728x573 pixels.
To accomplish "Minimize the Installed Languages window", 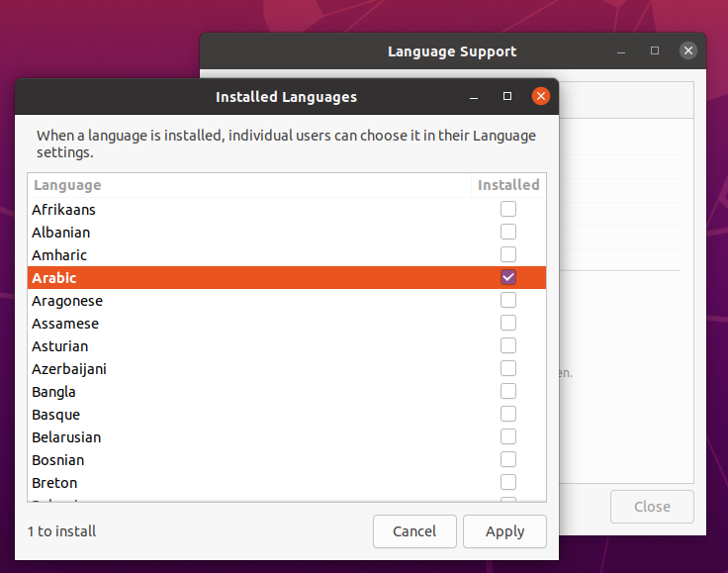I will pos(475,97).
